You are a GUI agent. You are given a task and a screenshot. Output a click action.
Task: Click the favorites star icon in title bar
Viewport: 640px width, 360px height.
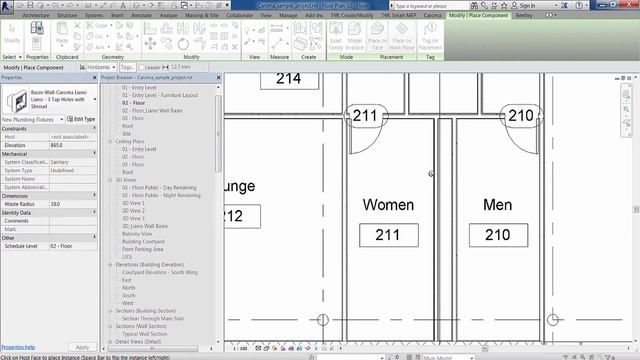tap(504, 6)
